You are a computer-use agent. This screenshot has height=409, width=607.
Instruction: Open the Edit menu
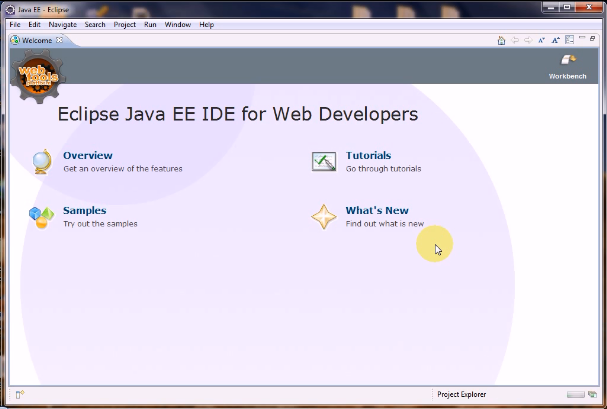(x=34, y=24)
